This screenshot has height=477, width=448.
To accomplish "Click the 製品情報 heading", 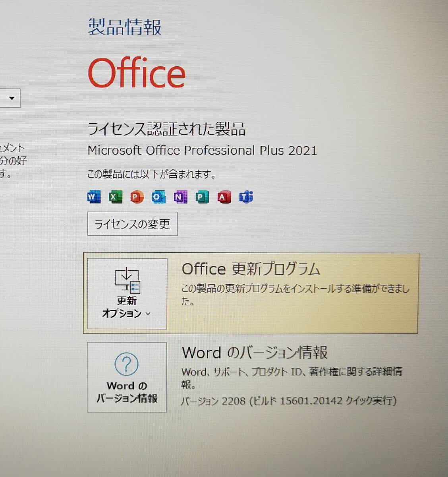I will [x=124, y=27].
